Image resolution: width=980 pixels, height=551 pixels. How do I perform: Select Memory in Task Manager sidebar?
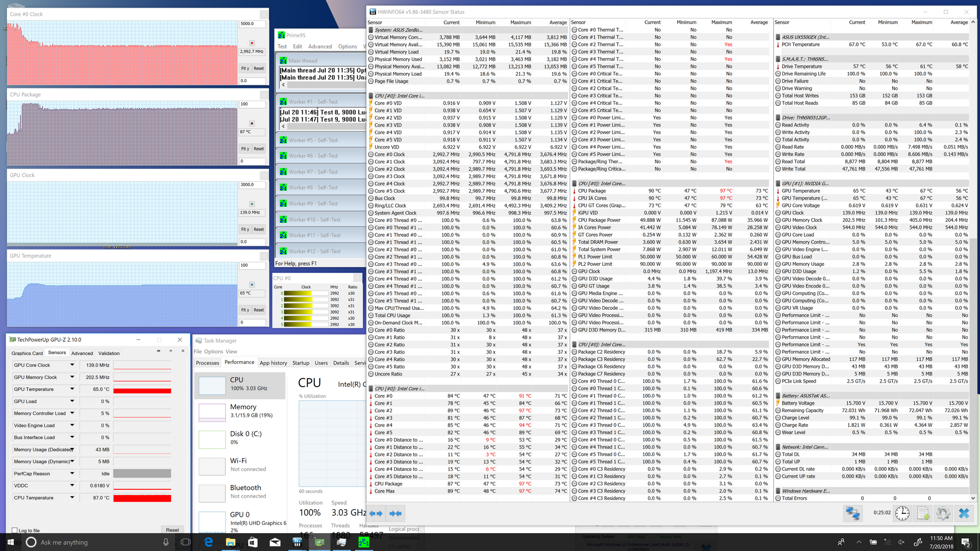click(239, 411)
